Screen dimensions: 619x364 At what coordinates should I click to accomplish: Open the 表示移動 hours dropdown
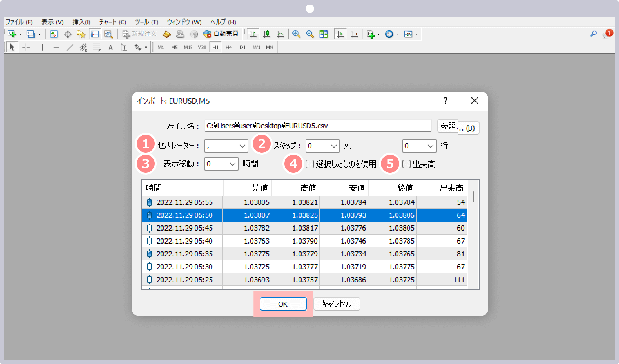(221, 164)
